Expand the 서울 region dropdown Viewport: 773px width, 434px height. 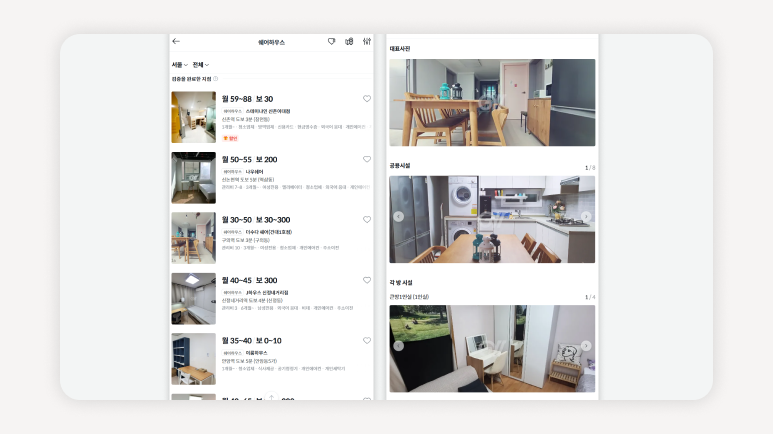179,64
